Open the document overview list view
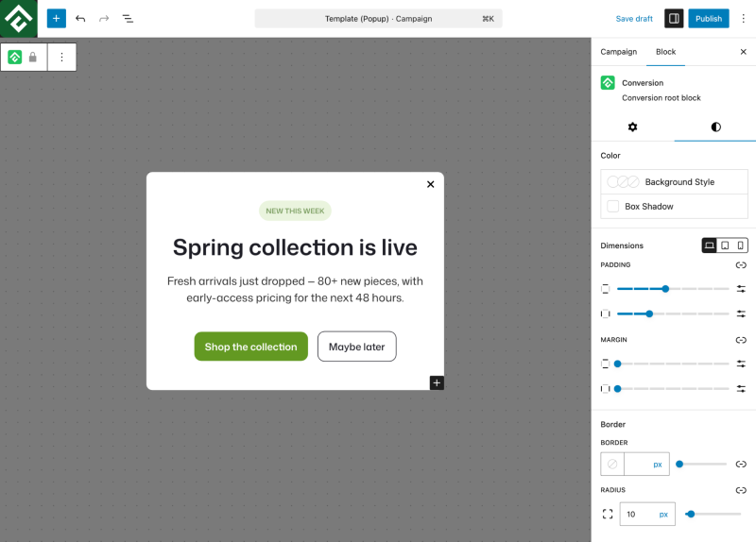 [128, 19]
